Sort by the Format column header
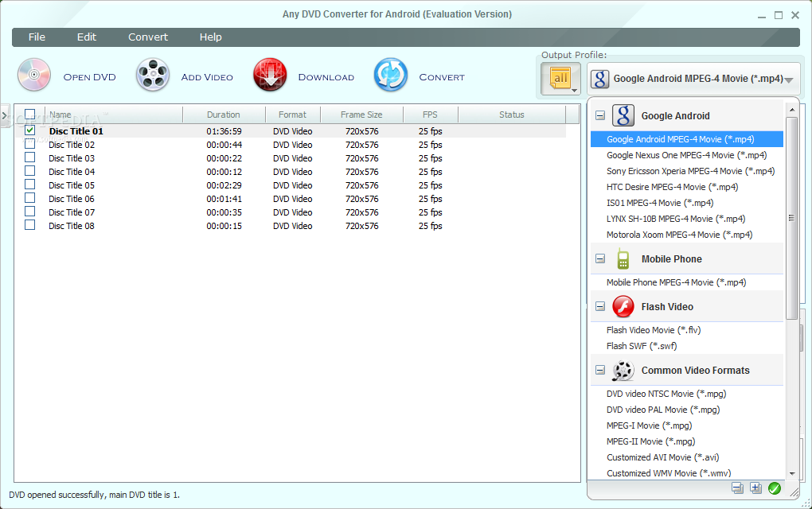 pos(293,115)
